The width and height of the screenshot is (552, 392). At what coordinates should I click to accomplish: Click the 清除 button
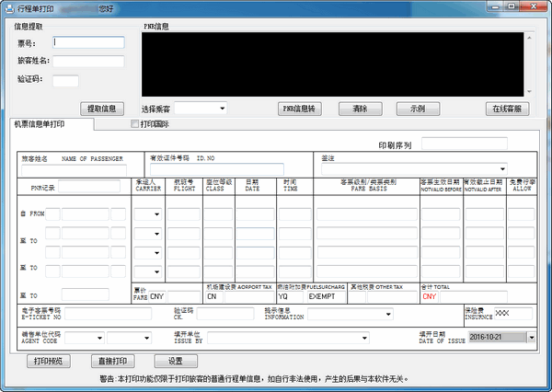pos(361,109)
